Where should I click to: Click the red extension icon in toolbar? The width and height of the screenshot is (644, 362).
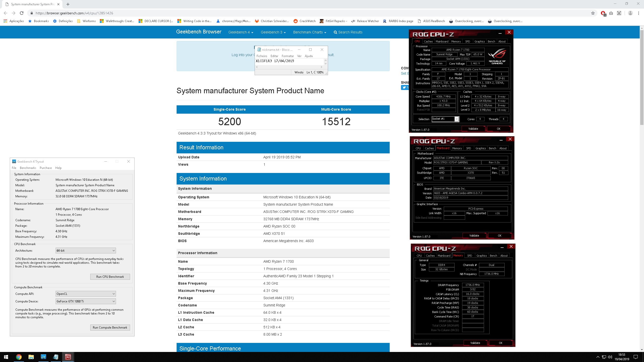coord(603,13)
